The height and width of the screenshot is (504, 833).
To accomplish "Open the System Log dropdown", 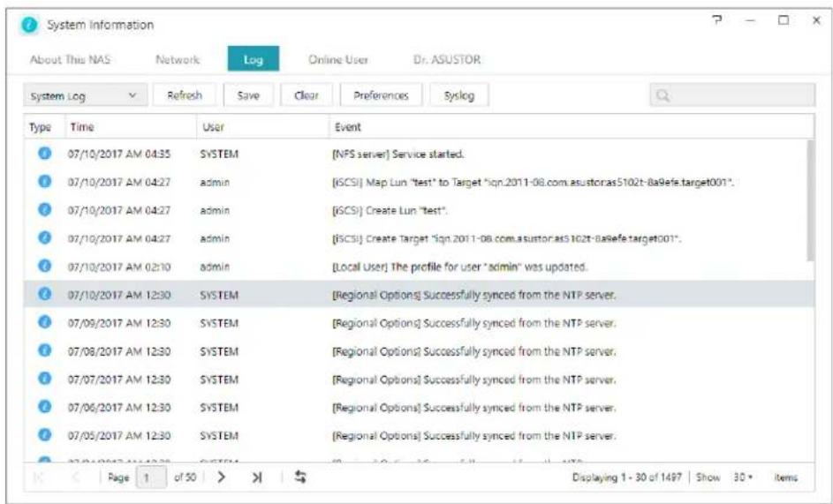I will pos(85,96).
